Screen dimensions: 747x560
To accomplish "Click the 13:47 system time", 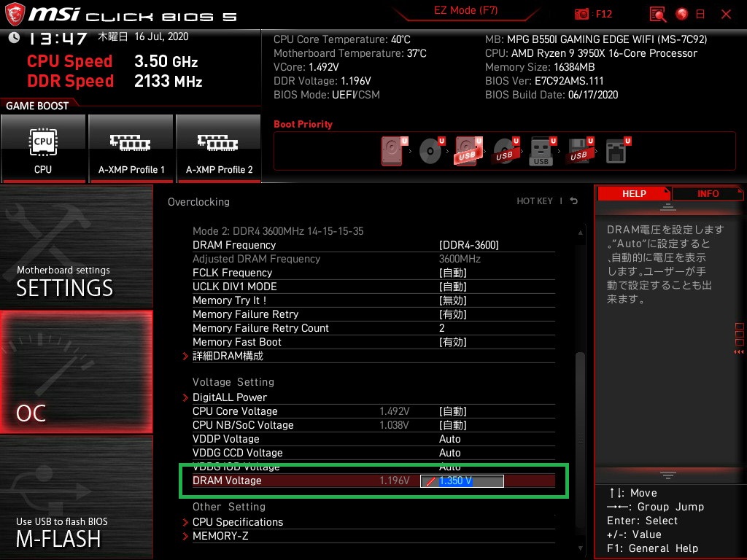I will coord(57,39).
